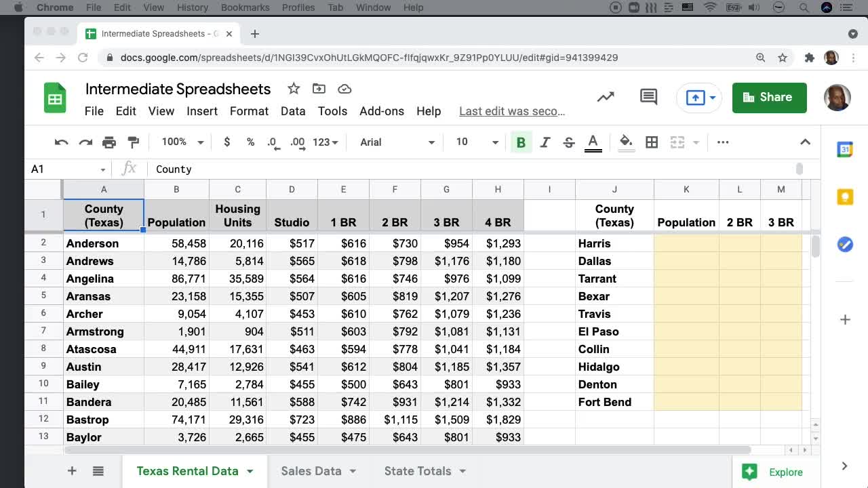Click decrease decimal places icon

pos(273,142)
